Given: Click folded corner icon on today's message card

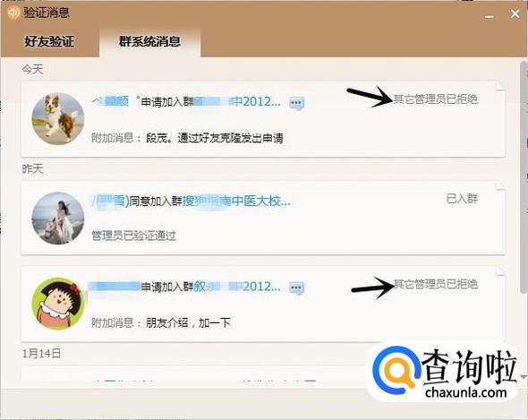Looking at the screenshot, I should [499, 86].
